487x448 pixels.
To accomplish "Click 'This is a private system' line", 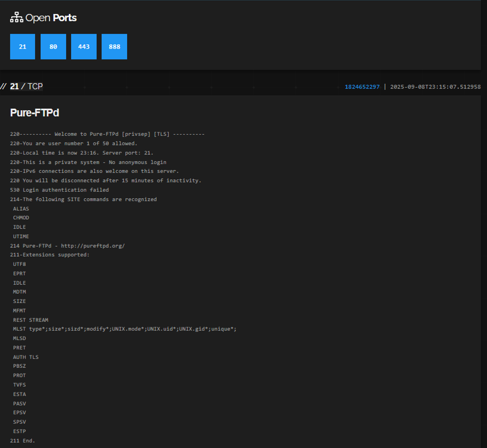I will (x=88, y=162).
